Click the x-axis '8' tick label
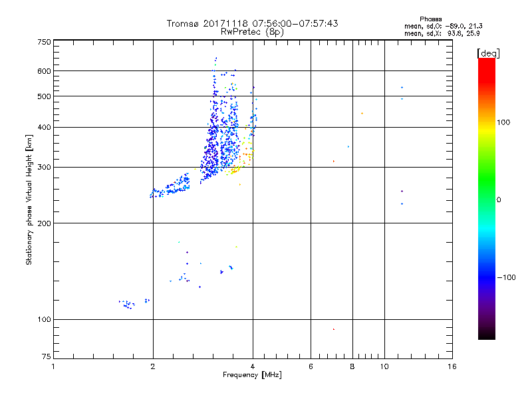The height and width of the screenshot is (399, 532). (352, 366)
